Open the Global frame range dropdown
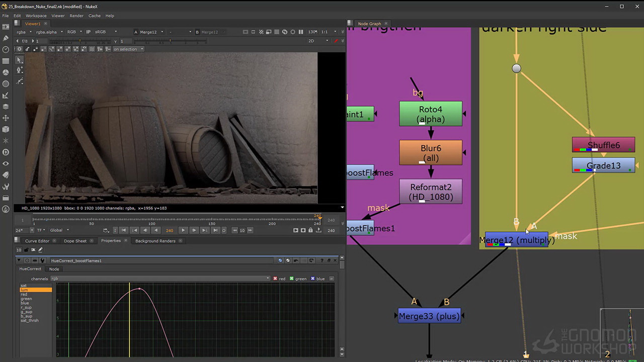The height and width of the screenshot is (362, 644). pyautogui.click(x=59, y=230)
